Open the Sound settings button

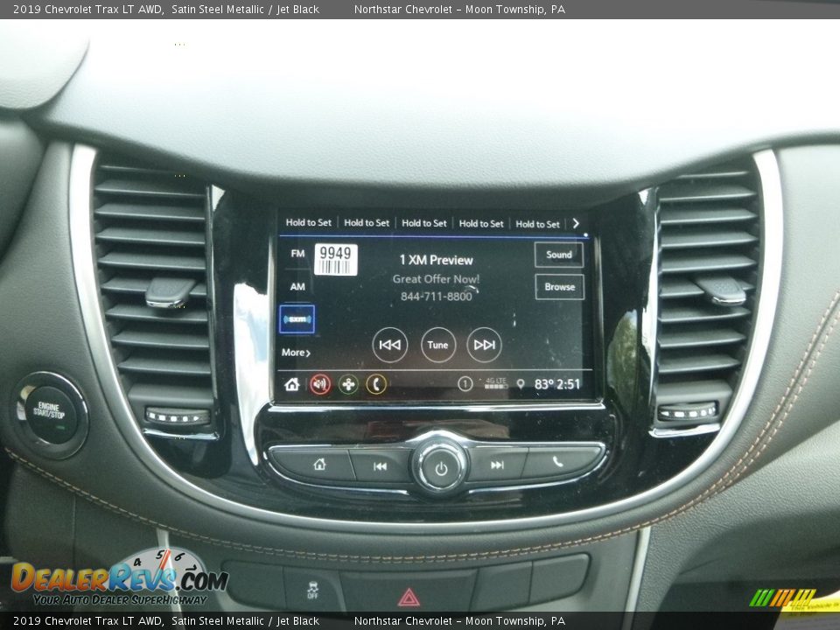point(559,255)
